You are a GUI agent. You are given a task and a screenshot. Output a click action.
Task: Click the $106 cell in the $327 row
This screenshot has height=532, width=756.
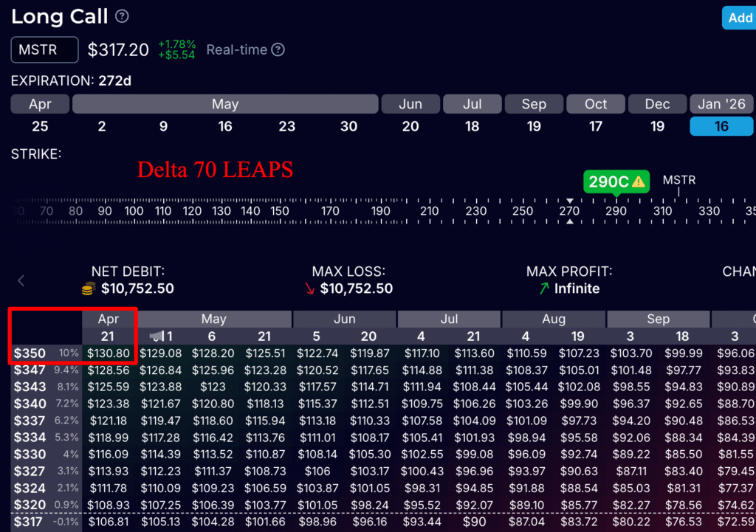317,471
